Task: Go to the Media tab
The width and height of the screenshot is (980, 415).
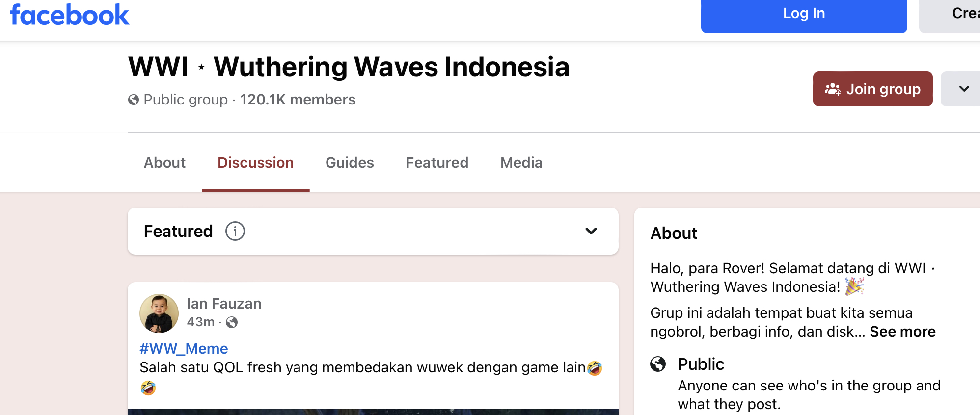Action: click(x=521, y=163)
